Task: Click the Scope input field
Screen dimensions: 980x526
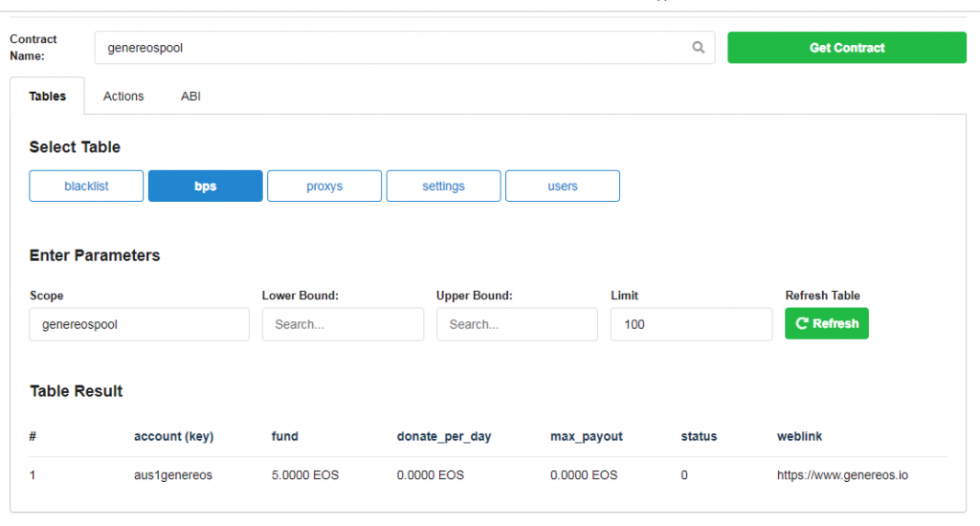Action: click(x=140, y=324)
